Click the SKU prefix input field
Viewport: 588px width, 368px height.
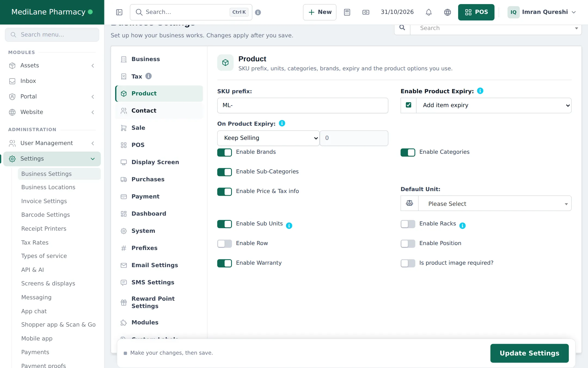pos(303,105)
